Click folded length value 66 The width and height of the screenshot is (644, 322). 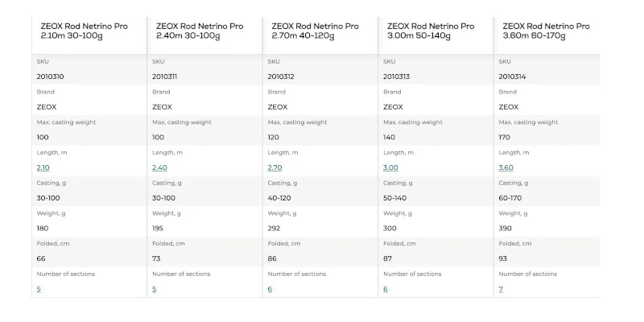[41, 258]
